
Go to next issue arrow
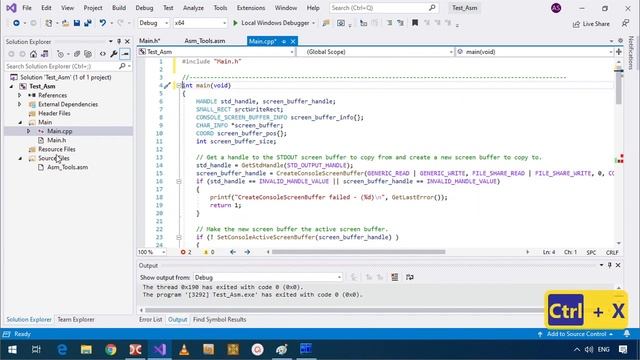[247, 252]
